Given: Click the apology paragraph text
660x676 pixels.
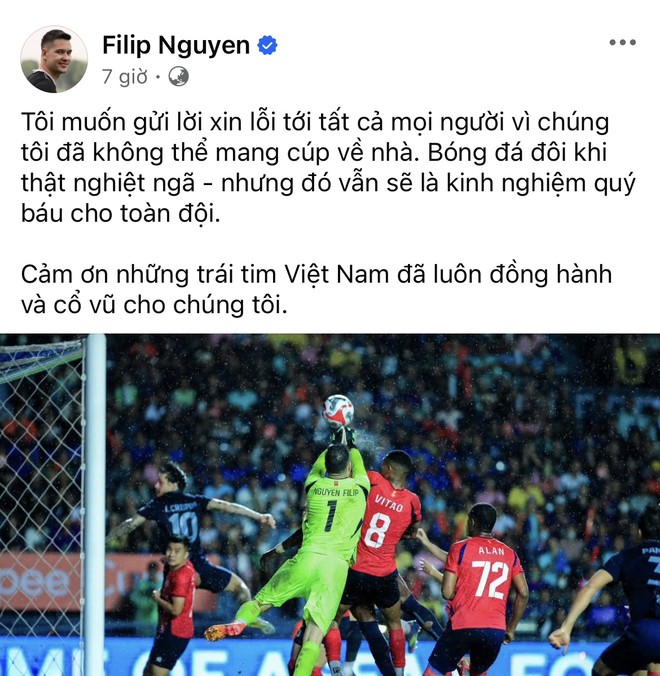Looking at the screenshot, I should tap(328, 168).
